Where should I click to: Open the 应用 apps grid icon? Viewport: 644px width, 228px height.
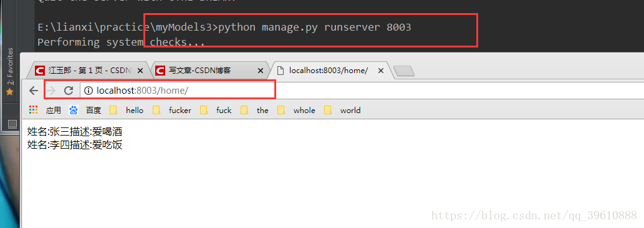click(34, 110)
